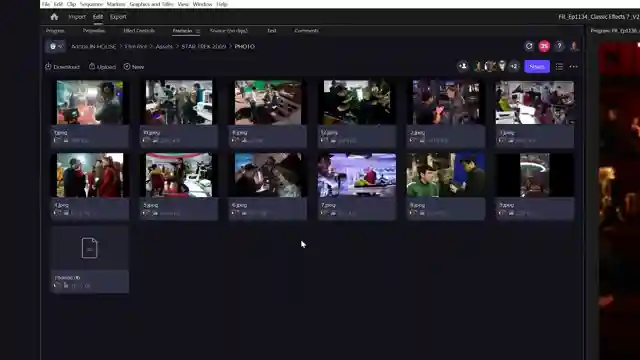
Task: Navigate to Film Riot breadcrumb
Action: 136,47
